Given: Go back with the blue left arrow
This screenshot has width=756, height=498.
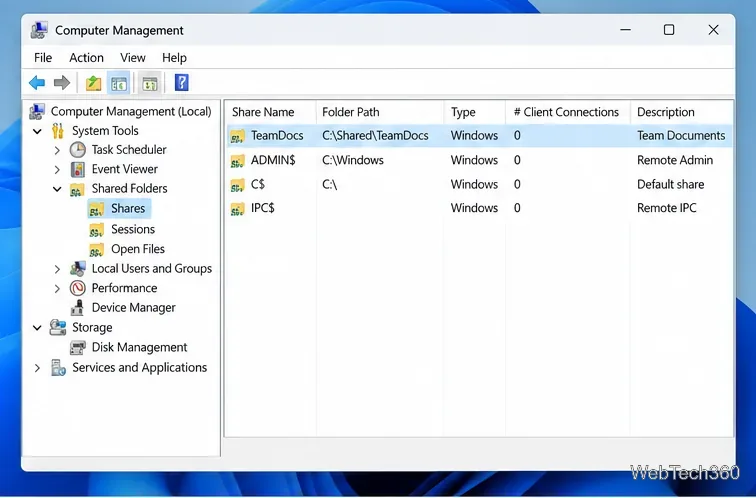Looking at the screenshot, I should point(37,83).
